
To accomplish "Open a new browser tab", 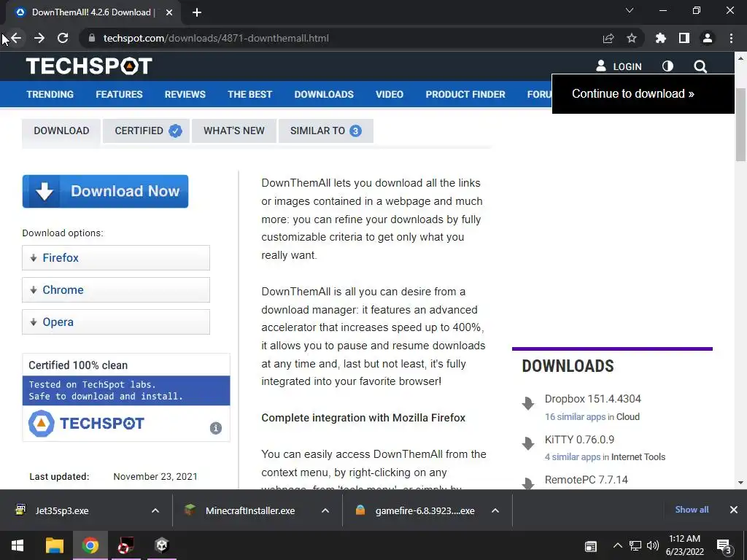I will pyautogui.click(x=197, y=12).
